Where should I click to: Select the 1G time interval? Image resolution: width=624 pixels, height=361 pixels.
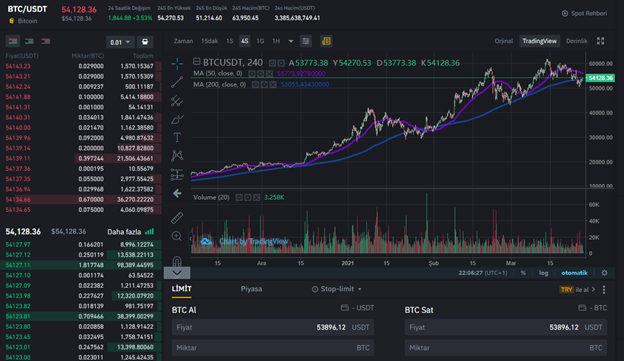(x=260, y=41)
